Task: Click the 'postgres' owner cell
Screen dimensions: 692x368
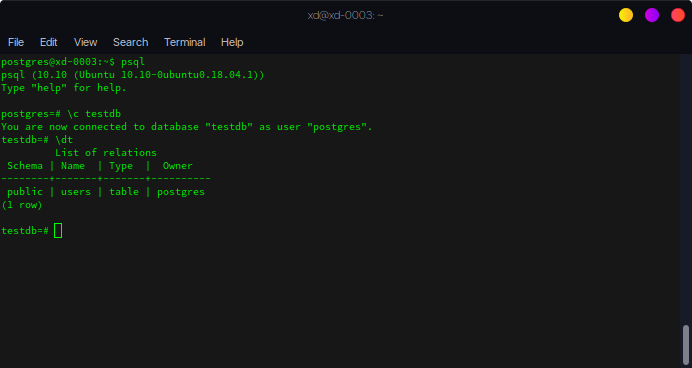Action: [181, 192]
